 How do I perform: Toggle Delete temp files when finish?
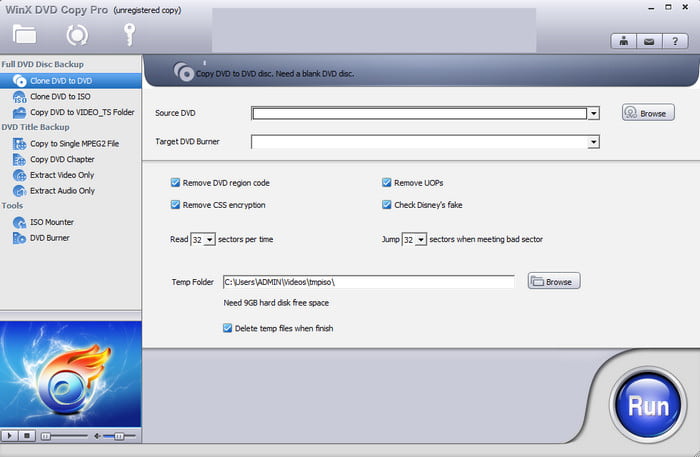tap(227, 328)
